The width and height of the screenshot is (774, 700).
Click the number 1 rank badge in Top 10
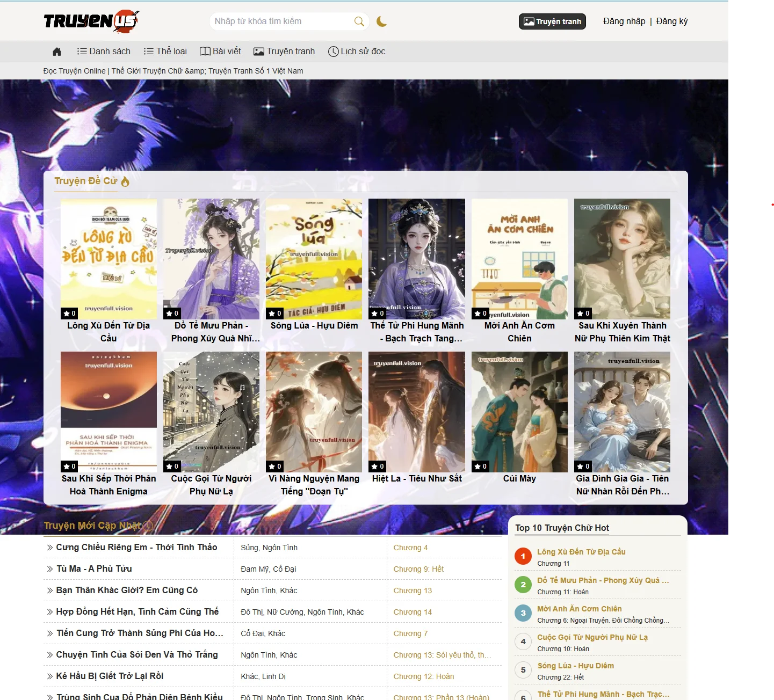coord(523,556)
